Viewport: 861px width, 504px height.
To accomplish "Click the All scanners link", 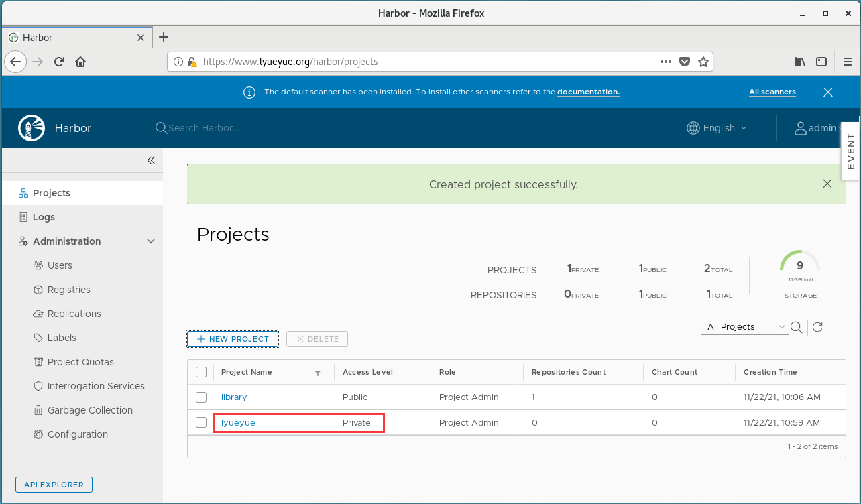I will pyautogui.click(x=772, y=92).
